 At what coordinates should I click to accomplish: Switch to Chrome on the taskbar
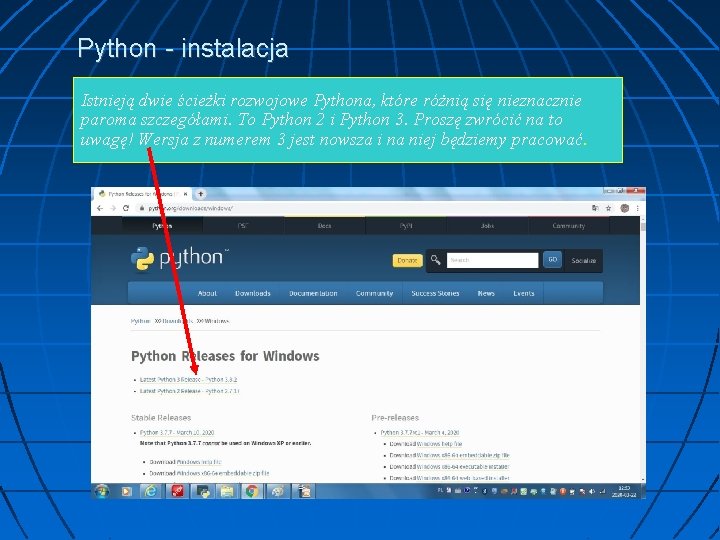click(x=252, y=491)
